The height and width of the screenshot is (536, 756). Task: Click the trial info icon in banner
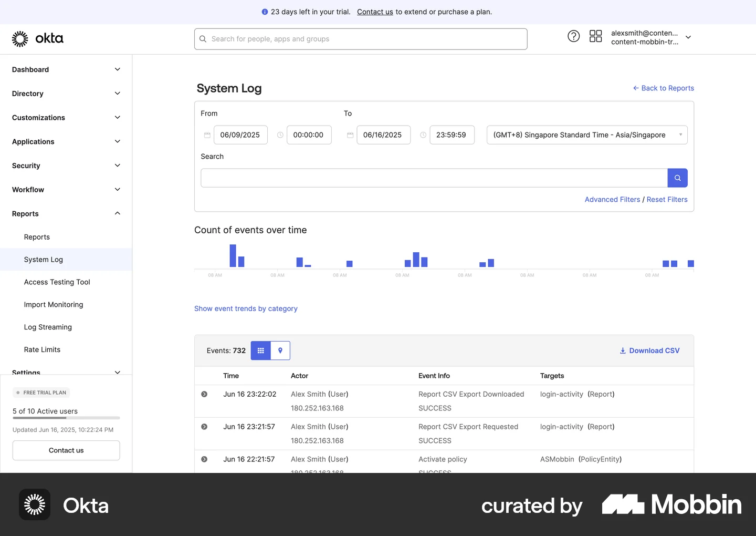[x=265, y=12]
